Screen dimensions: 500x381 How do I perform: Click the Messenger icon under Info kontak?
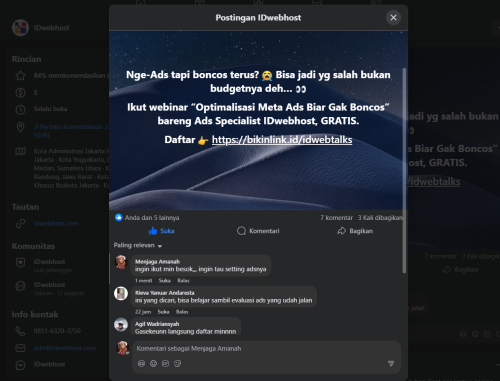[20, 365]
